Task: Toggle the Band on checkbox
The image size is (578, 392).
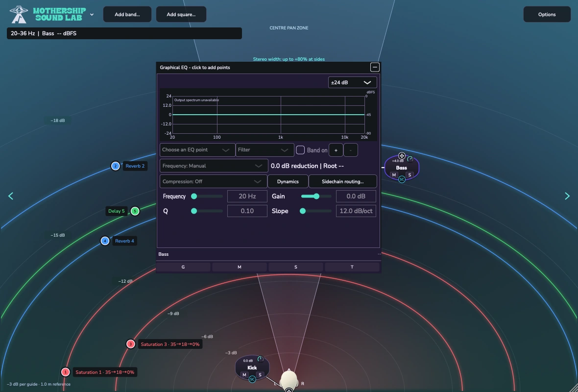Action: click(300, 150)
